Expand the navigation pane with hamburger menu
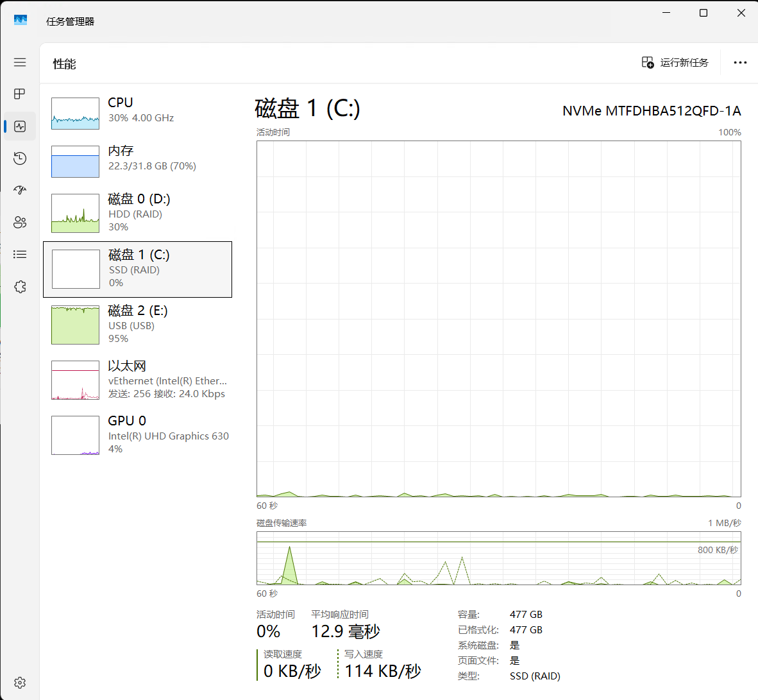 coord(19,62)
